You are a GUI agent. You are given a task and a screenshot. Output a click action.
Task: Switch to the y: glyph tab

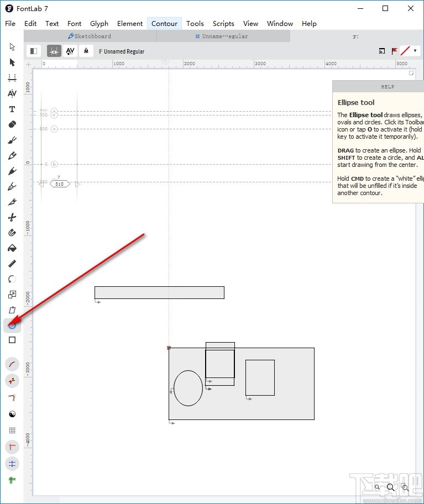click(x=356, y=36)
